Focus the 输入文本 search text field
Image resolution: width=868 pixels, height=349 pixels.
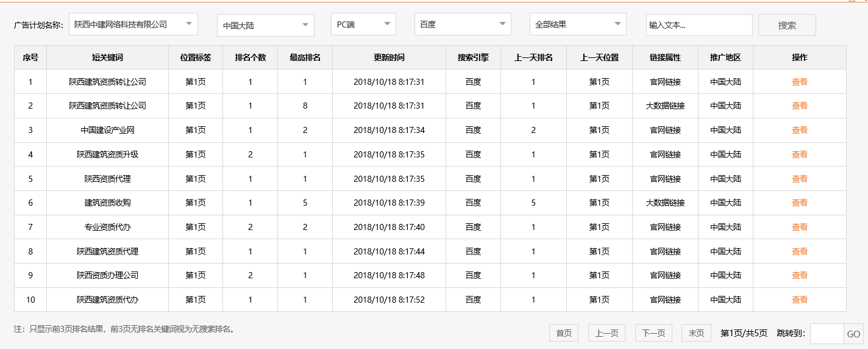tap(700, 25)
